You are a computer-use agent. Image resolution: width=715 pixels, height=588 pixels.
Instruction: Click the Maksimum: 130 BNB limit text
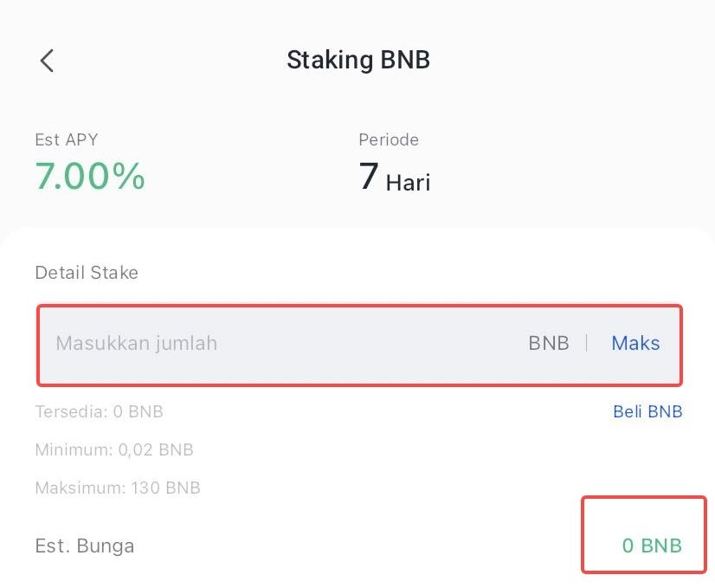click(x=117, y=488)
